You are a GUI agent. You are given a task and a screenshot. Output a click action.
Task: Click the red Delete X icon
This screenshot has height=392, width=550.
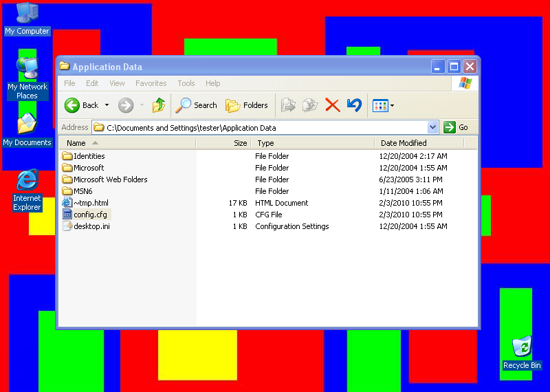[333, 105]
